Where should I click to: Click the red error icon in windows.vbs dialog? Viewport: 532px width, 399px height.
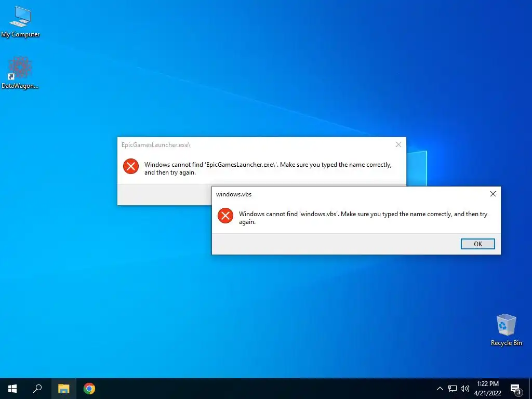[225, 216]
